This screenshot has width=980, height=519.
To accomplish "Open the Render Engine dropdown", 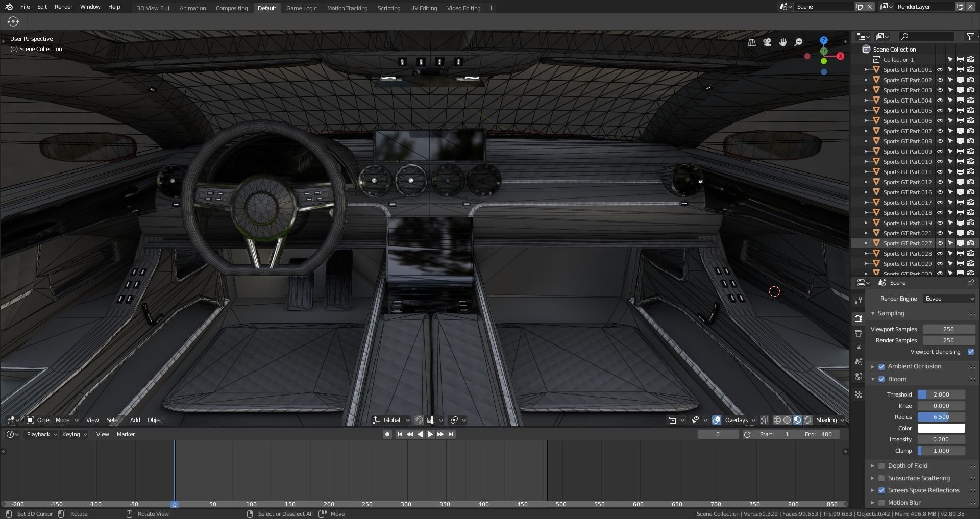I will [x=949, y=299].
